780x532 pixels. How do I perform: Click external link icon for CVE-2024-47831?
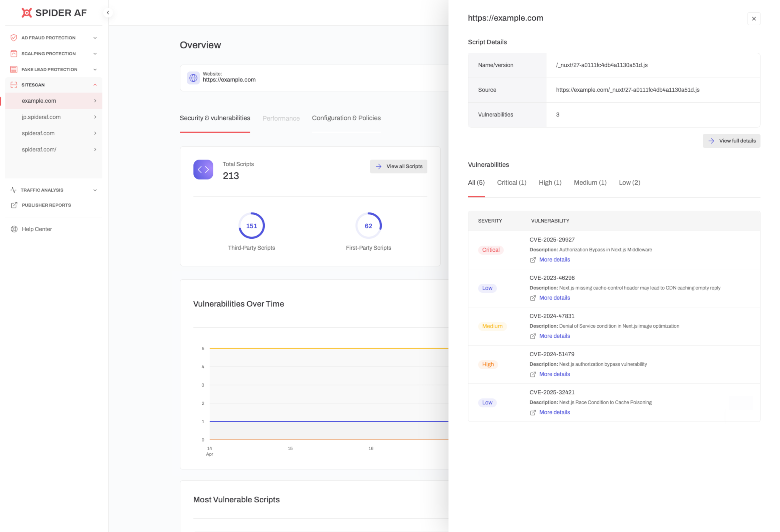533,336
